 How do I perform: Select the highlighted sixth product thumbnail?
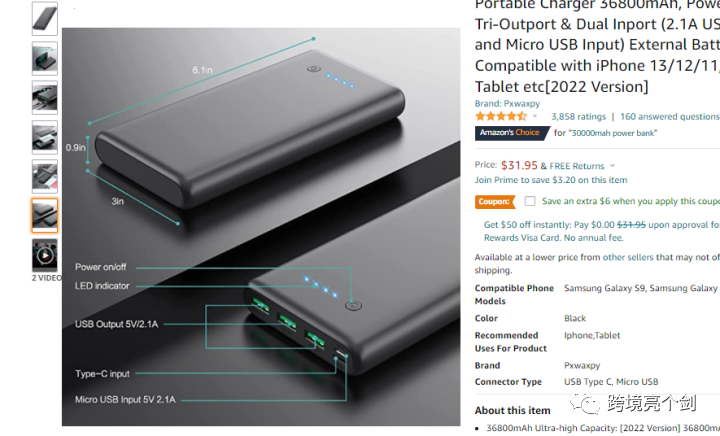[x=45, y=215]
